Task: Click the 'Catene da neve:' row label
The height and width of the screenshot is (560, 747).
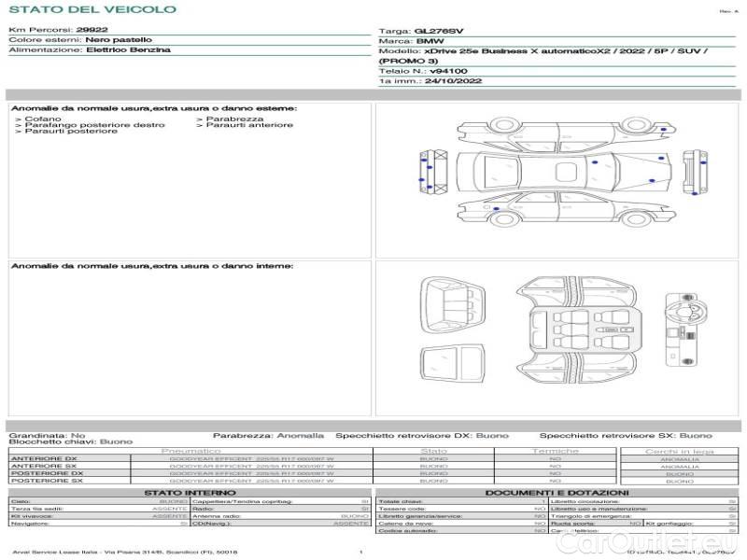Action: pyautogui.click(x=406, y=524)
